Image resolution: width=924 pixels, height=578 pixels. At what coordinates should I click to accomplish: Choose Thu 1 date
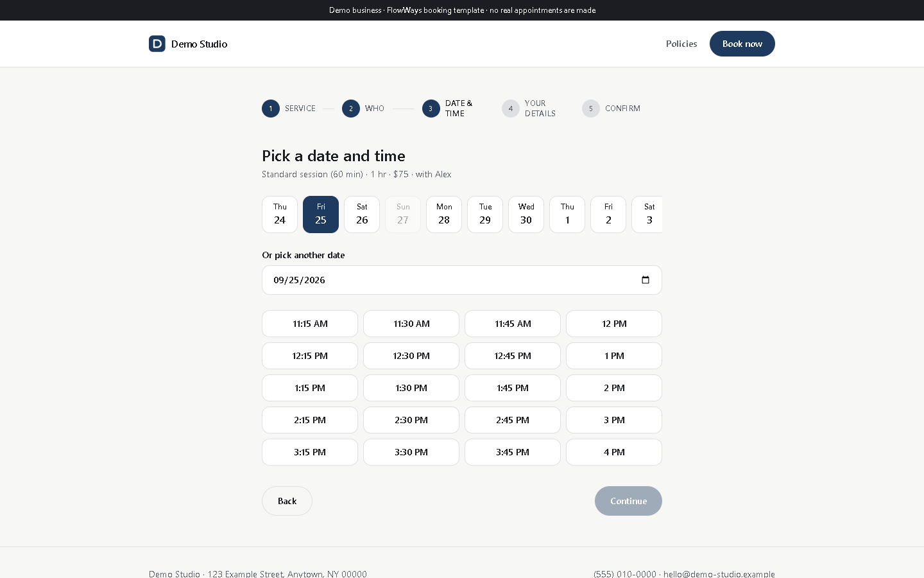click(x=567, y=215)
